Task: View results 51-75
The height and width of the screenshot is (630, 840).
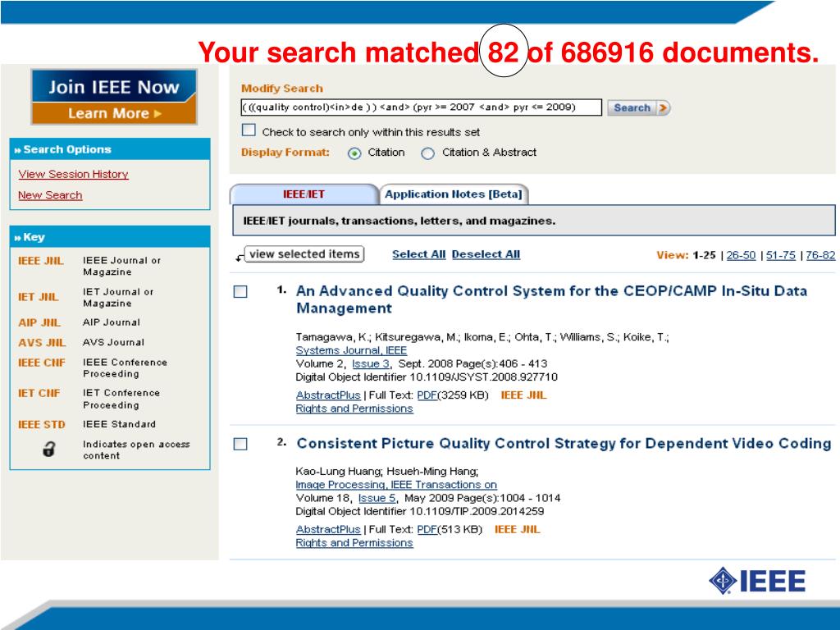Action: tap(781, 255)
